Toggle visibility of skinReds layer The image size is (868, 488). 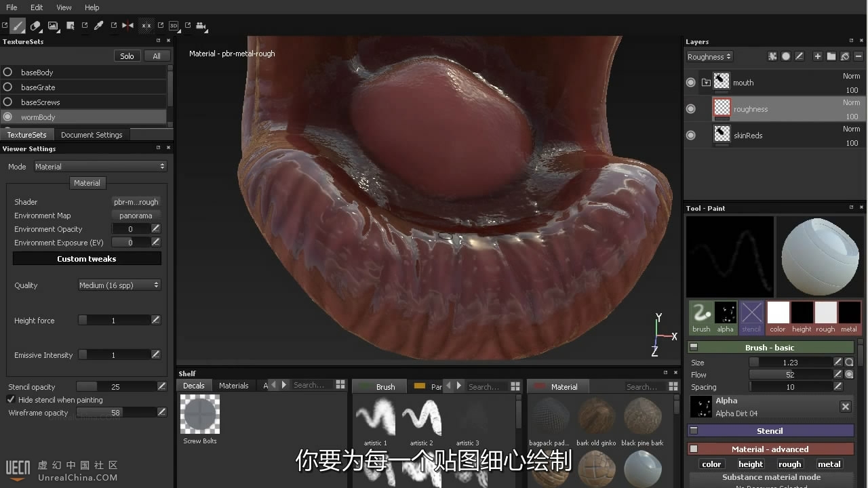tap(691, 135)
